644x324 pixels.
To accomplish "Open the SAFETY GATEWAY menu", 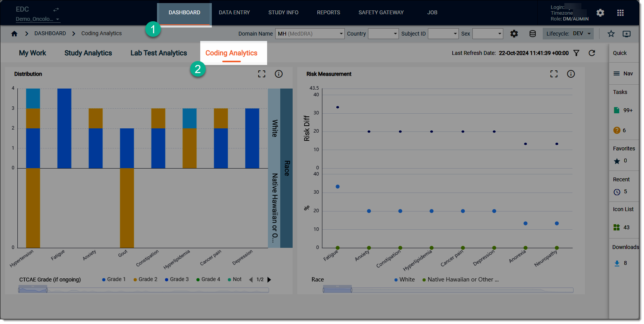I will [381, 13].
